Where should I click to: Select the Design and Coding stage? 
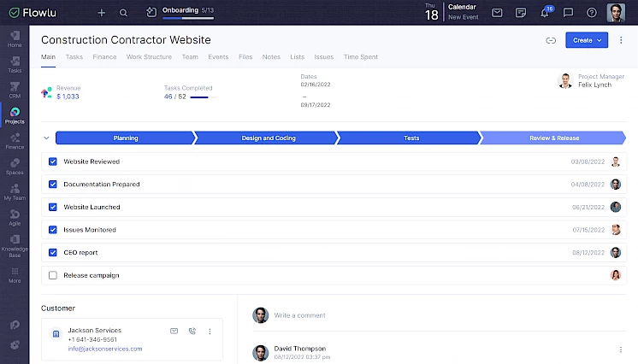click(x=268, y=138)
